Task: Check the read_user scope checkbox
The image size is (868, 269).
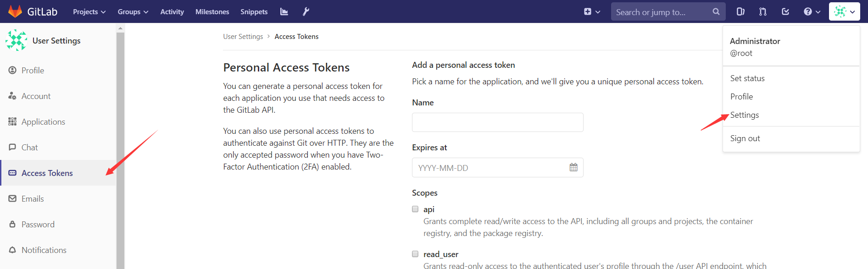Action: 415,254
